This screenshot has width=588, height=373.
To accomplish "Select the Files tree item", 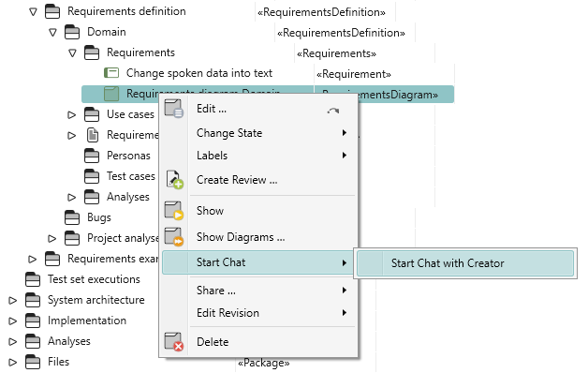I will (58, 362).
